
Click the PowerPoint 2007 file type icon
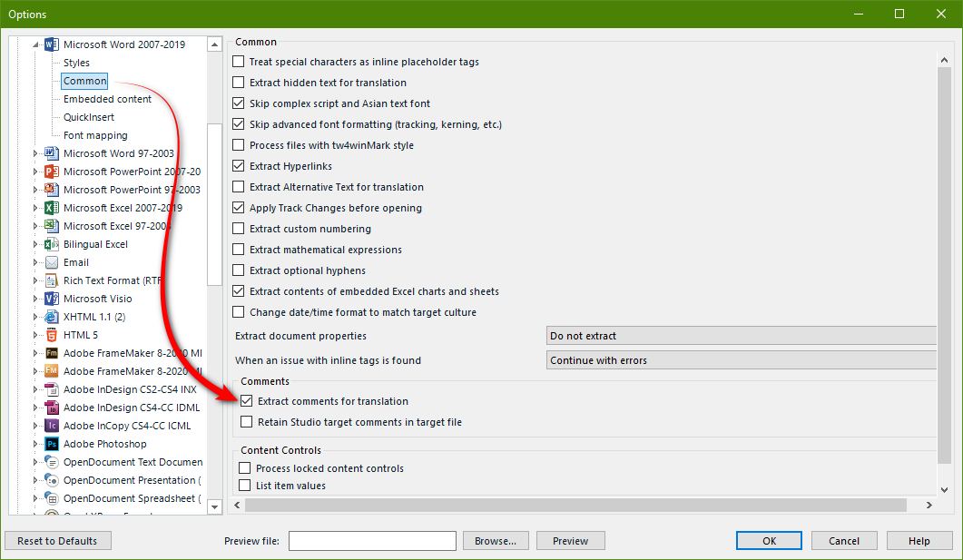click(x=52, y=172)
